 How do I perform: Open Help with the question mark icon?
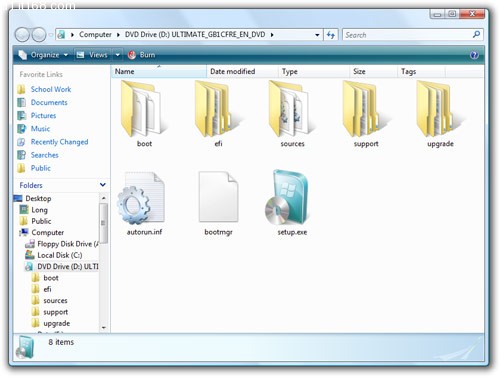click(474, 55)
